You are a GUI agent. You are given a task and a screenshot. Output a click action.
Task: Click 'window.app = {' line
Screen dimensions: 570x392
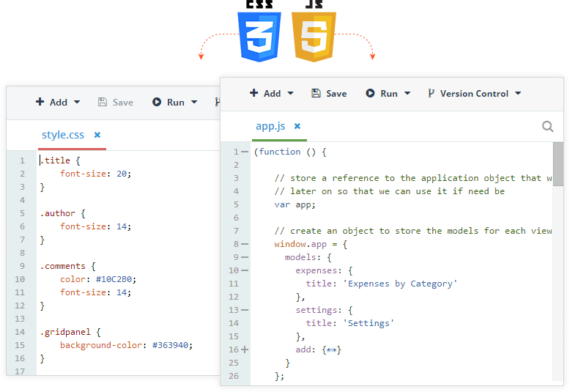click(311, 244)
